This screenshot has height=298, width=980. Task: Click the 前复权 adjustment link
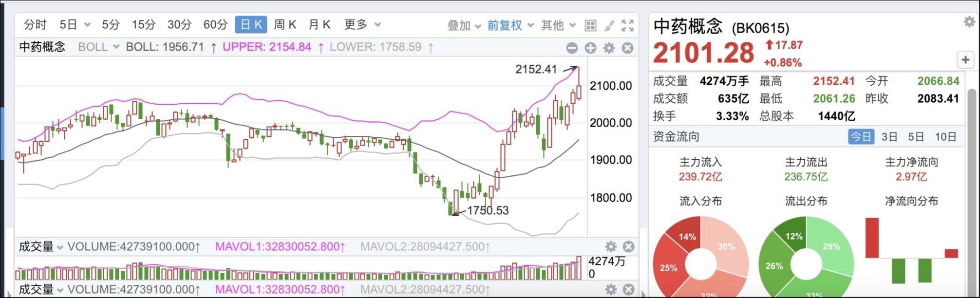click(505, 25)
